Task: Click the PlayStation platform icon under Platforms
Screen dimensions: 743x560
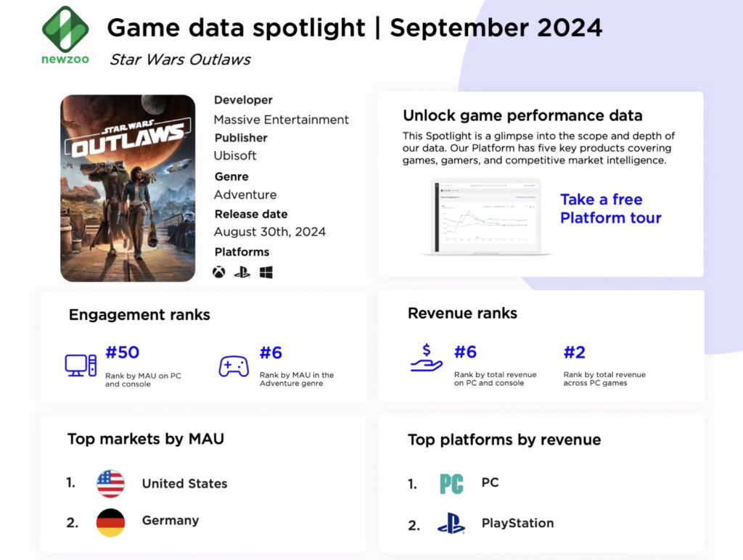Action: (x=242, y=273)
